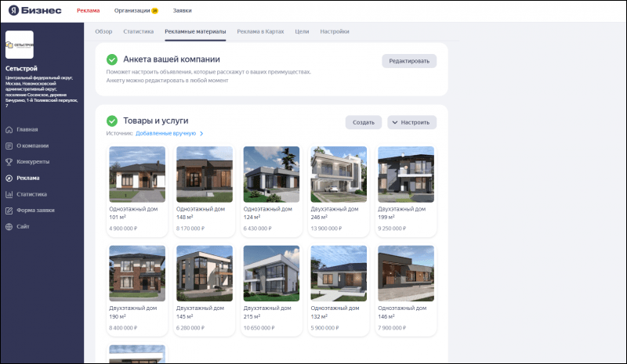Click green checkmark beside Анкета вашей компании

(112, 59)
